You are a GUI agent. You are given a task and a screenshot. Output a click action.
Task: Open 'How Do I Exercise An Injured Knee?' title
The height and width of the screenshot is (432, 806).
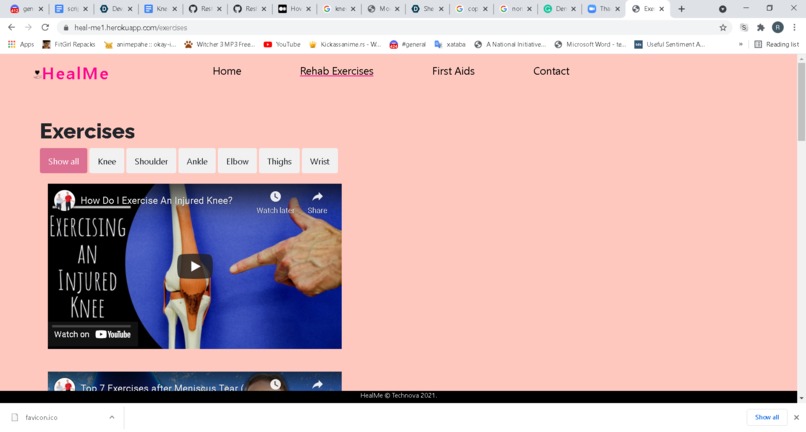click(156, 201)
